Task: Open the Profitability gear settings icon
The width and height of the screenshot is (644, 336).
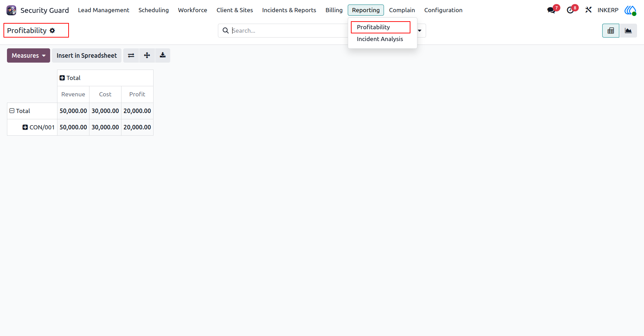Action: (52, 31)
